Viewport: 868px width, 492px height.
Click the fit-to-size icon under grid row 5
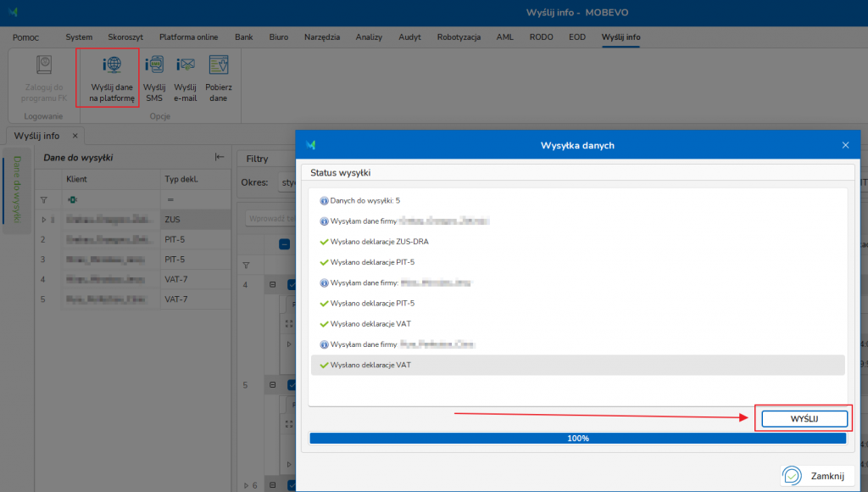[288, 424]
